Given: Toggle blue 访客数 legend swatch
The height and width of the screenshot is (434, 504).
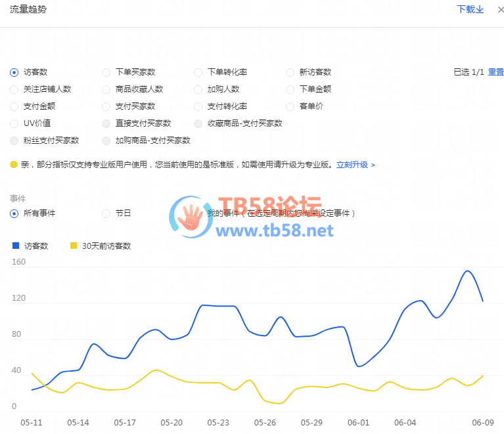Looking at the screenshot, I should pyautogui.click(x=16, y=246).
